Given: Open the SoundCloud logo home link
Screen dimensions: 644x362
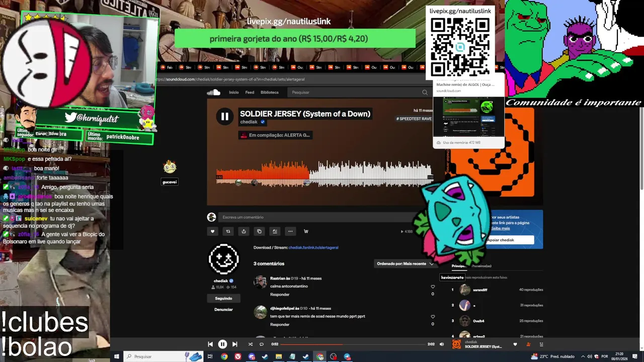Looking at the screenshot, I should click(213, 92).
